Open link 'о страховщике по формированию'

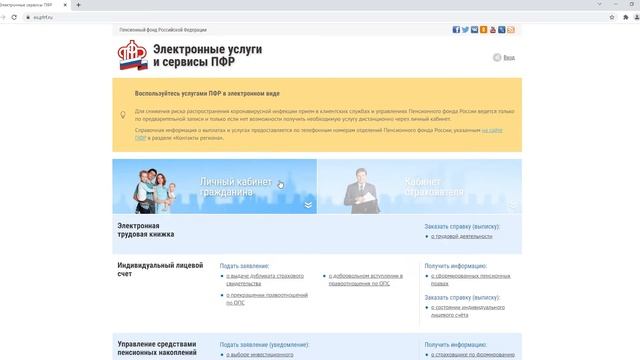[x=473, y=355]
